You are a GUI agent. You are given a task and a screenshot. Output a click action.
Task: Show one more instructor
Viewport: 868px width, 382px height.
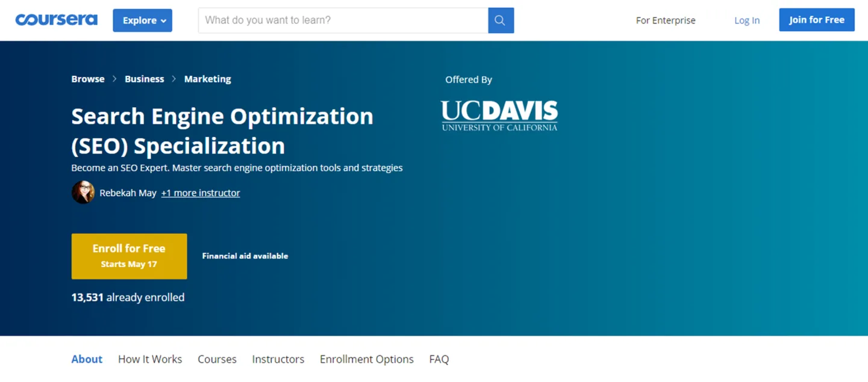tap(201, 193)
